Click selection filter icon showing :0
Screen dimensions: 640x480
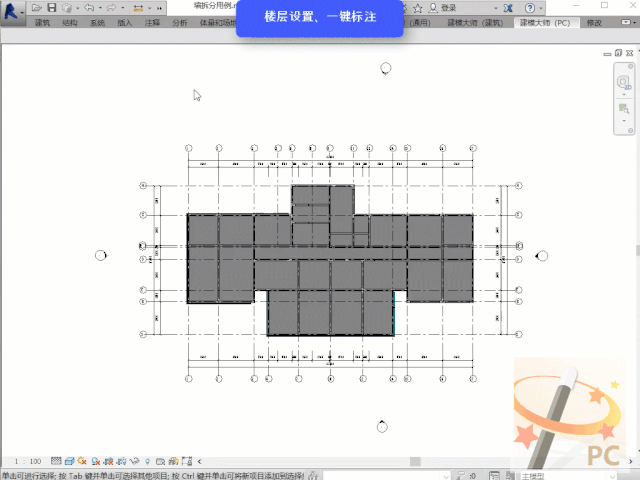point(466,476)
